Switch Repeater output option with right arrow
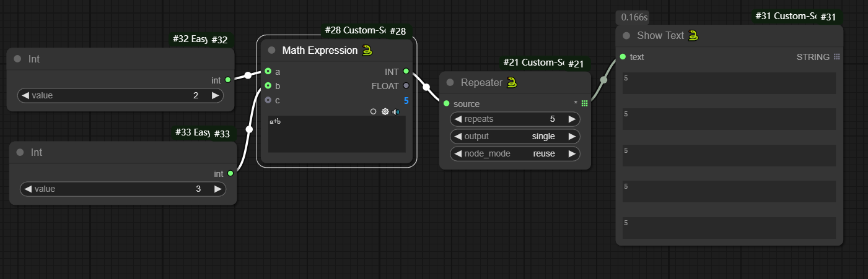 click(x=572, y=136)
